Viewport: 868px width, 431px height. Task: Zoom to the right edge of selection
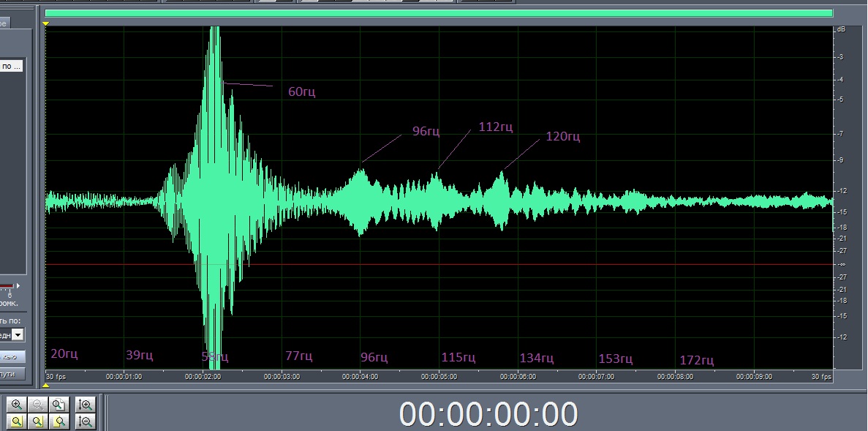tap(59, 421)
